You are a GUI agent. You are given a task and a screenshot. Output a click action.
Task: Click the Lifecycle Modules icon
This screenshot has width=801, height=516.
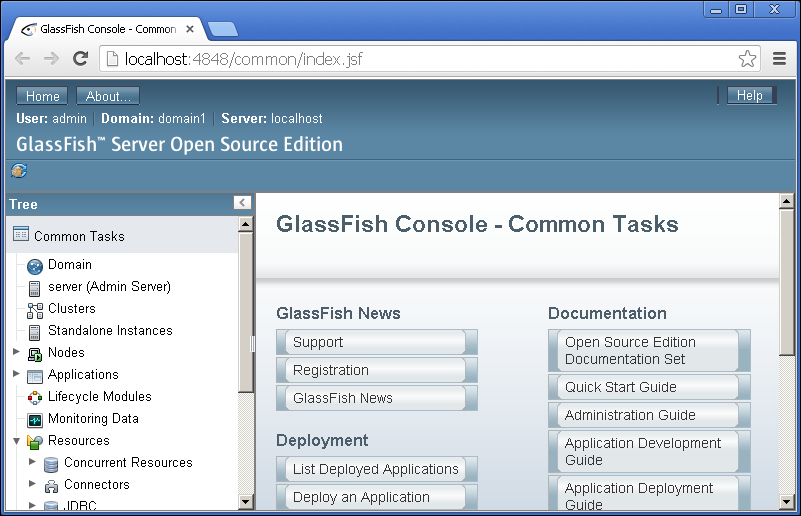point(35,397)
